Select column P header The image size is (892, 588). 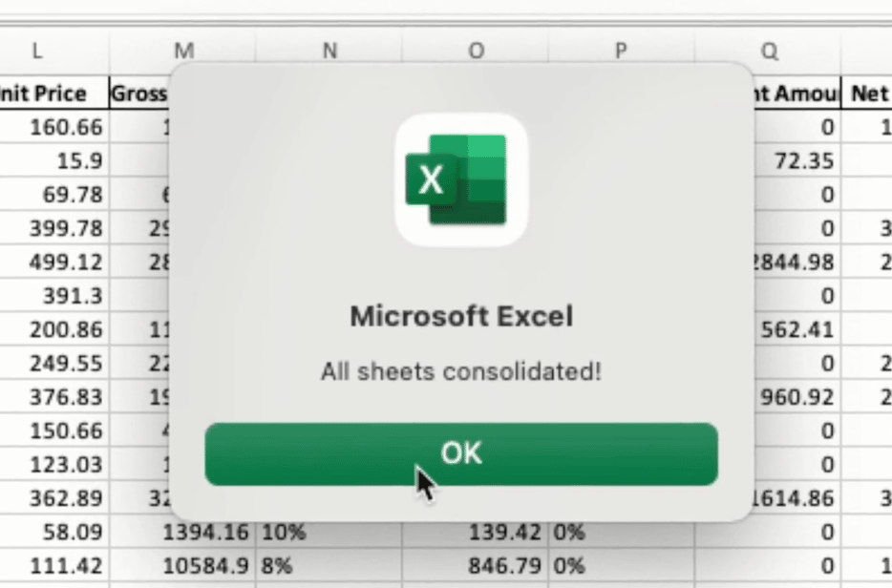[x=621, y=51]
